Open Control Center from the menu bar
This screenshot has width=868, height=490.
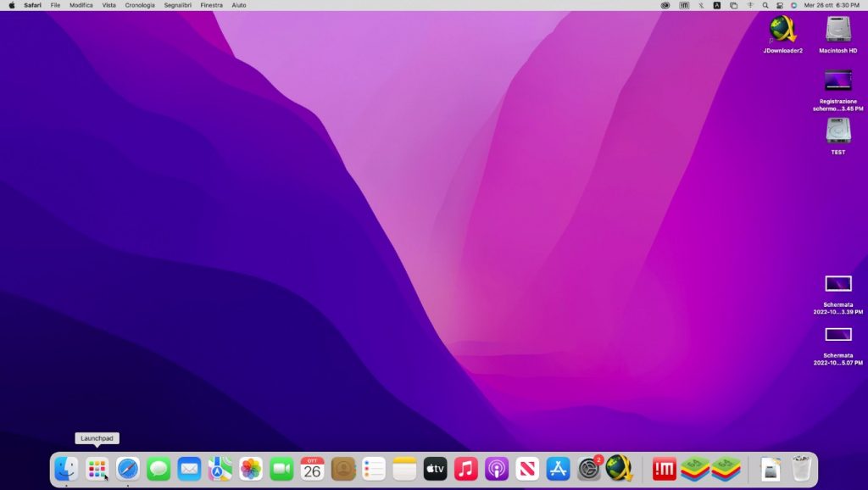click(780, 5)
